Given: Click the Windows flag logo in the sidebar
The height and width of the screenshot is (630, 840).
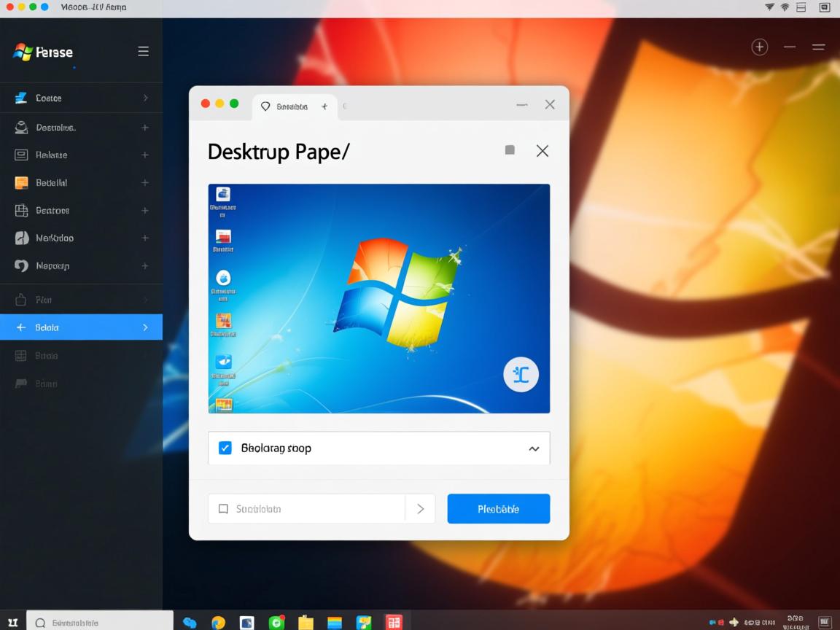Looking at the screenshot, I should pos(23,52).
